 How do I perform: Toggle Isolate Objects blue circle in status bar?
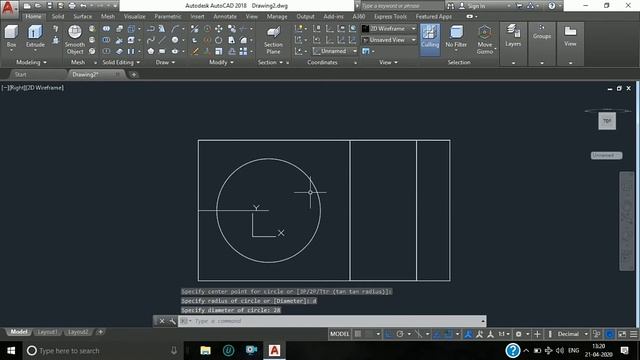tap(609, 334)
